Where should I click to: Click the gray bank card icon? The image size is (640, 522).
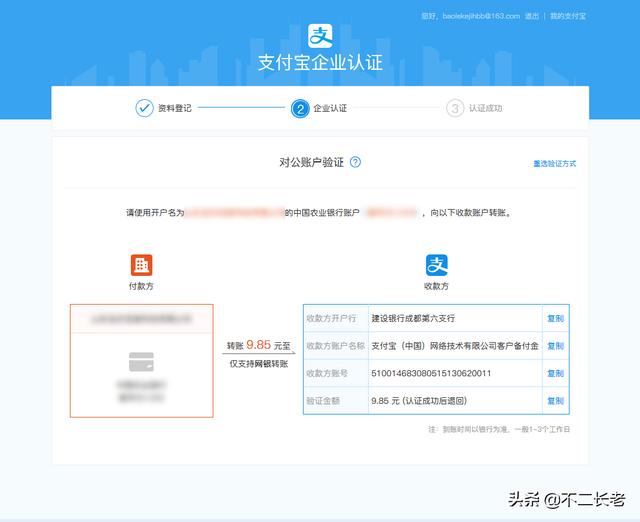(x=141, y=362)
